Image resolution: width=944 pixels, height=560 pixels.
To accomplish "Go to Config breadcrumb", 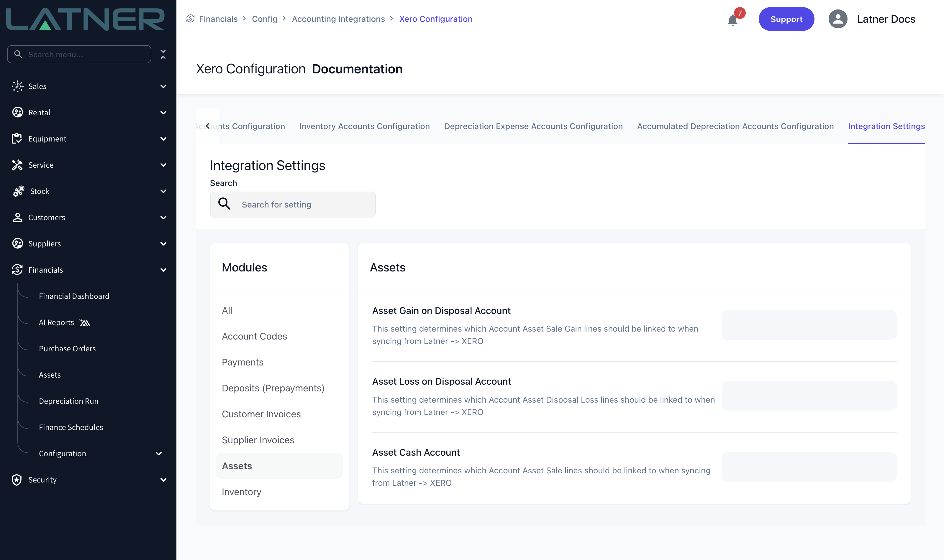I will [264, 19].
